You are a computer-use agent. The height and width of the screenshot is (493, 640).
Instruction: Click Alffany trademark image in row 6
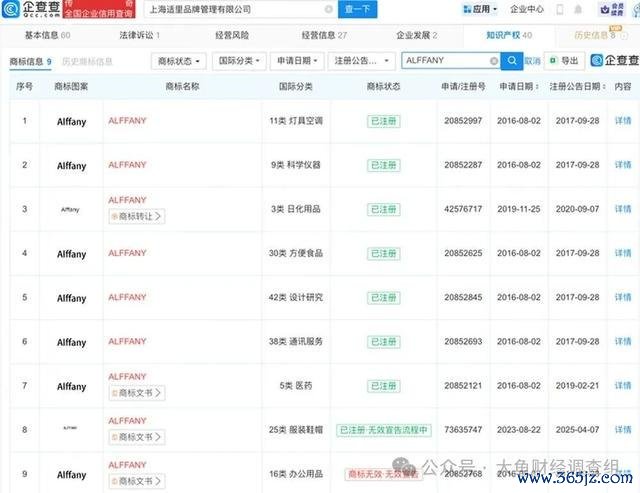point(71,342)
